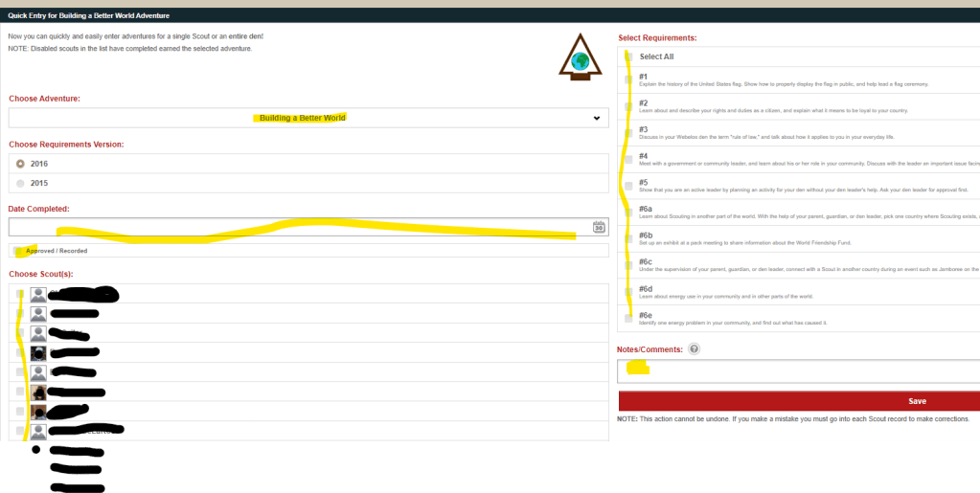Click the dropdown arrow of adventure selector
Image resolution: width=980 pixels, height=493 pixels.
click(596, 118)
